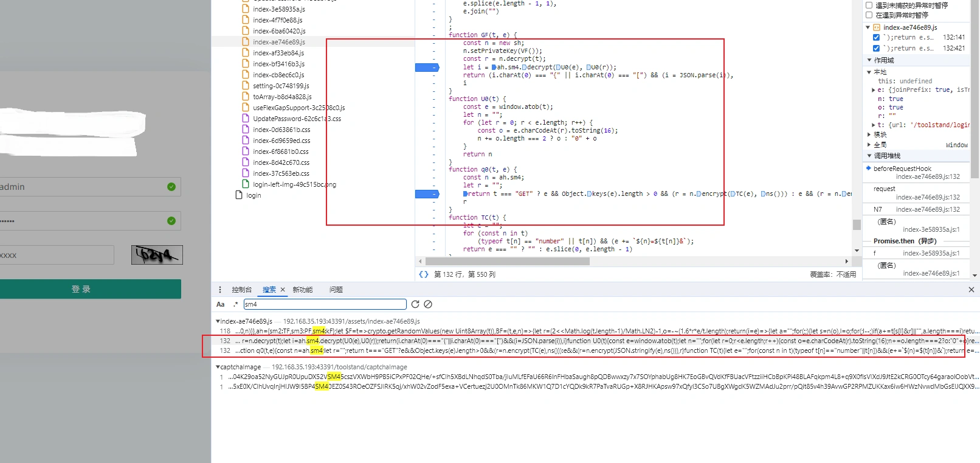Viewport: 980px width, 463px height.
Task: Open the 问题 issues tab
Action: tap(336, 290)
